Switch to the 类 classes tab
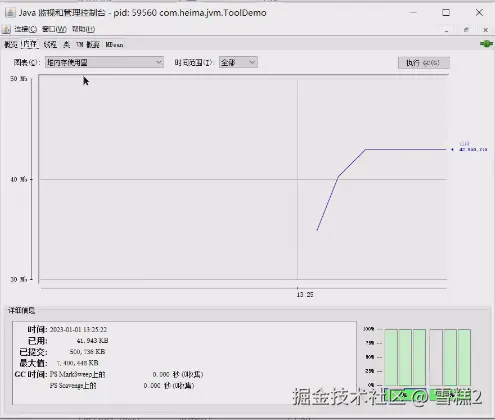495x420 pixels. click(67, 44)
